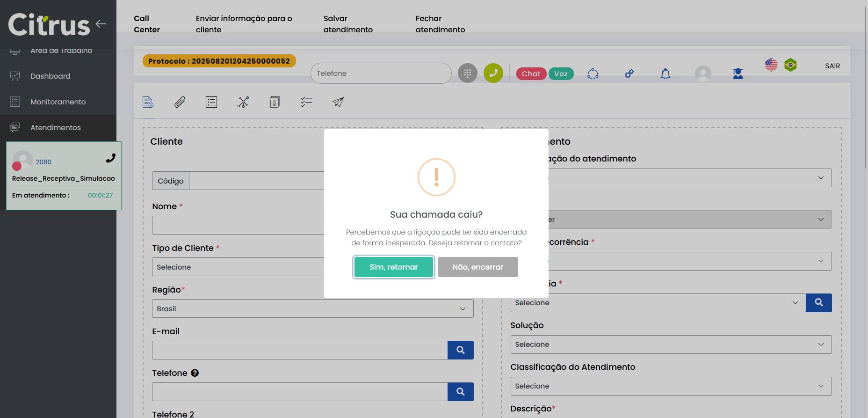Click the Não, encerrar button
The width and height of the screenshot is (868, 418).
477,267
